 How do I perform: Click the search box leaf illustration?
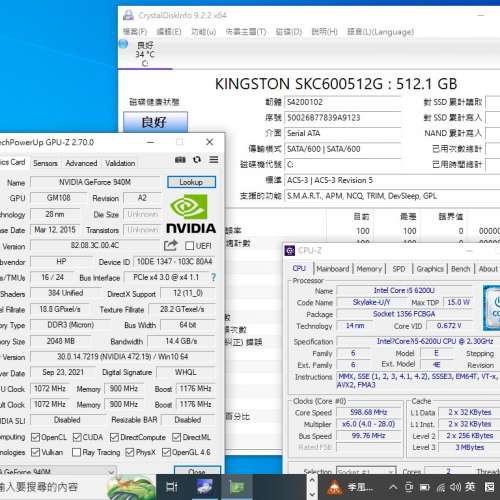132,487
